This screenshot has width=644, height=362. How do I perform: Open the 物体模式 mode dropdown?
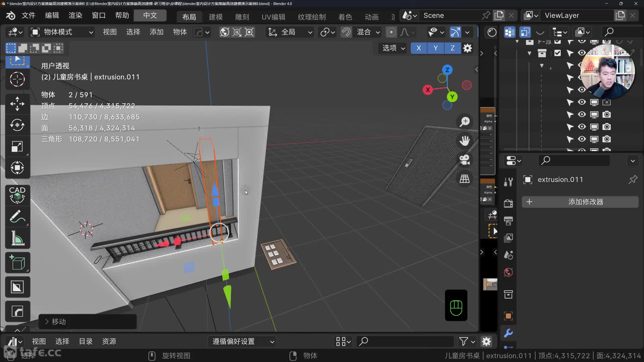pyautogui.click(x=62, y=32)
